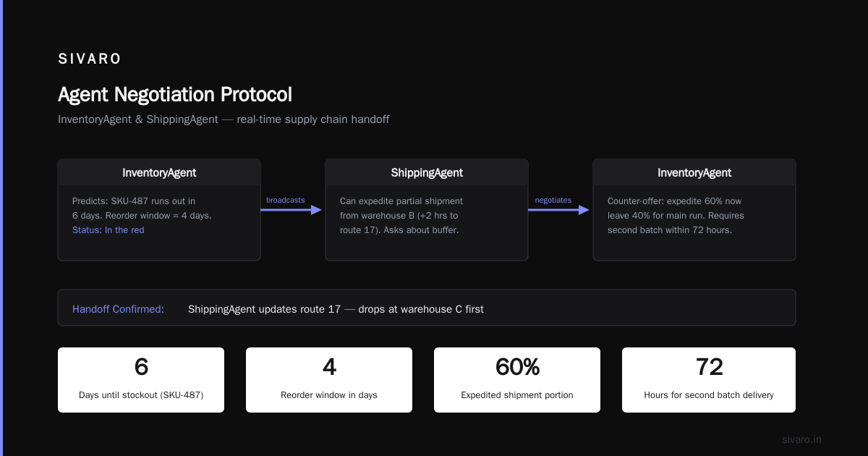The height and width of the screenshot is (456, 868).
Task: Click the SKU-487 prediction text
Action: tap(142, 208)
